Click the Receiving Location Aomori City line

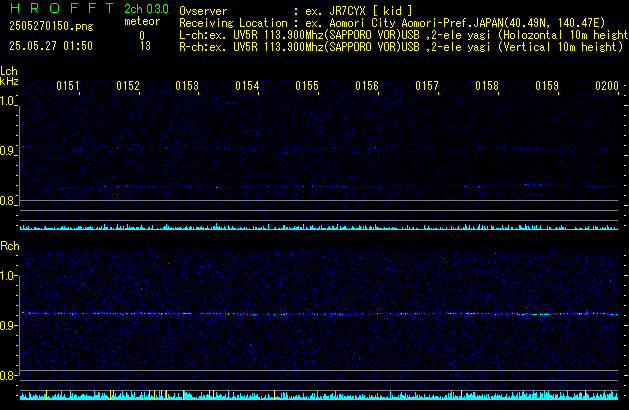click(392, 23)
